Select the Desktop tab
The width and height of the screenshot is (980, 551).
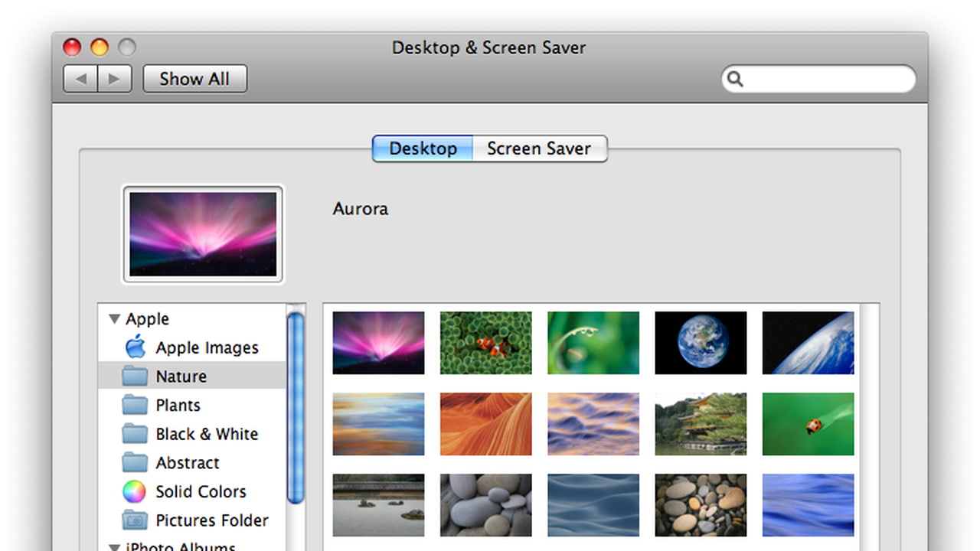tap(423, 148)
